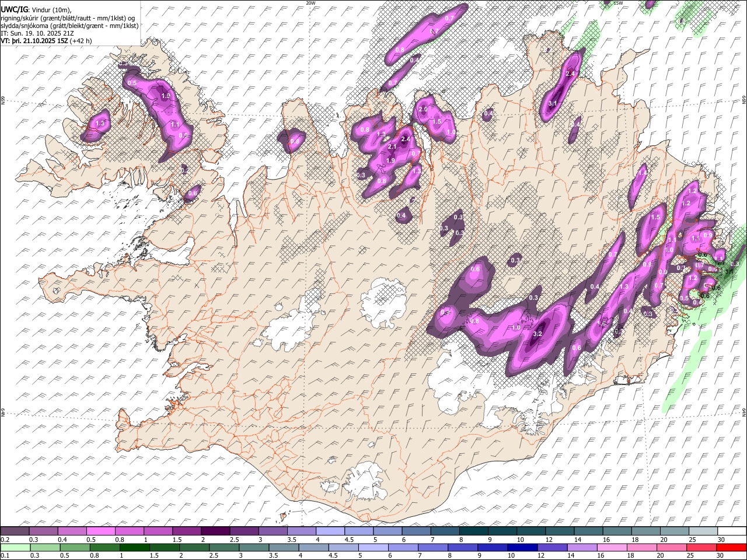
Task: Click the 20W longitude label
Action: click(310, 3)
